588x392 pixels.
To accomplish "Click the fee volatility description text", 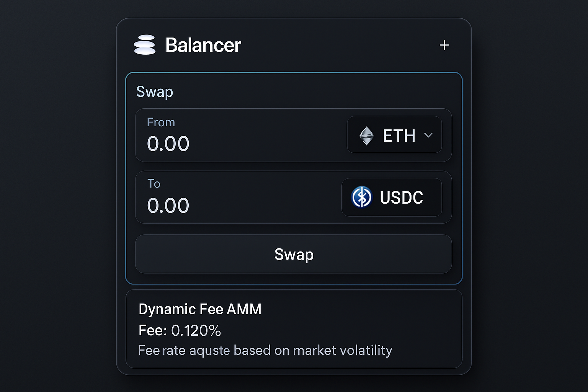I will coord(265,350).
